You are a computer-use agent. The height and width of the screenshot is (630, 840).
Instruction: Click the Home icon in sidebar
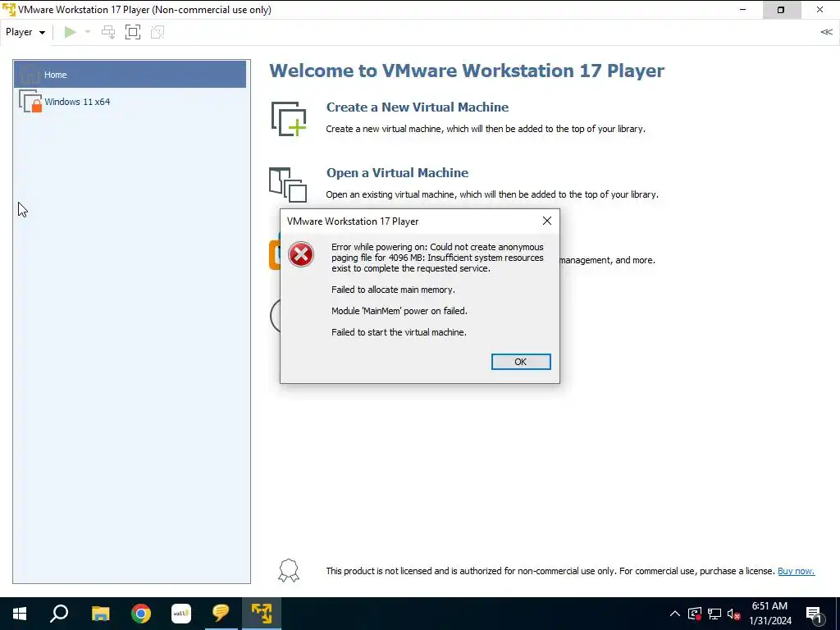(30, 75)
